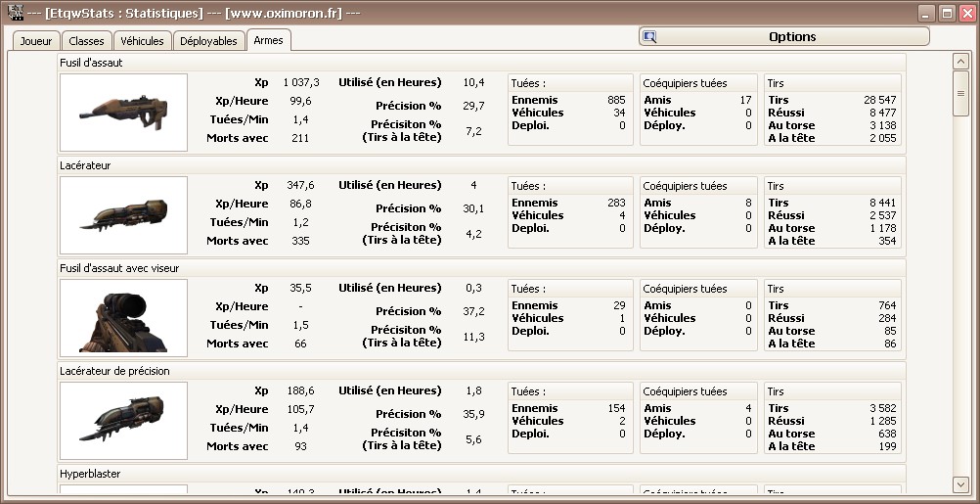Click the scrollbar down arrow
The image size is (980, 504).
click(960, 484)
